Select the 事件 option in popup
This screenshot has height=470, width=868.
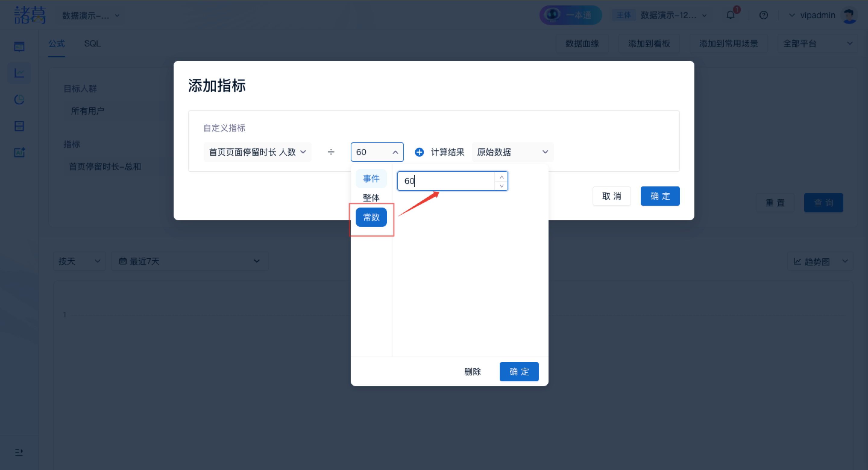click(371, 178)
